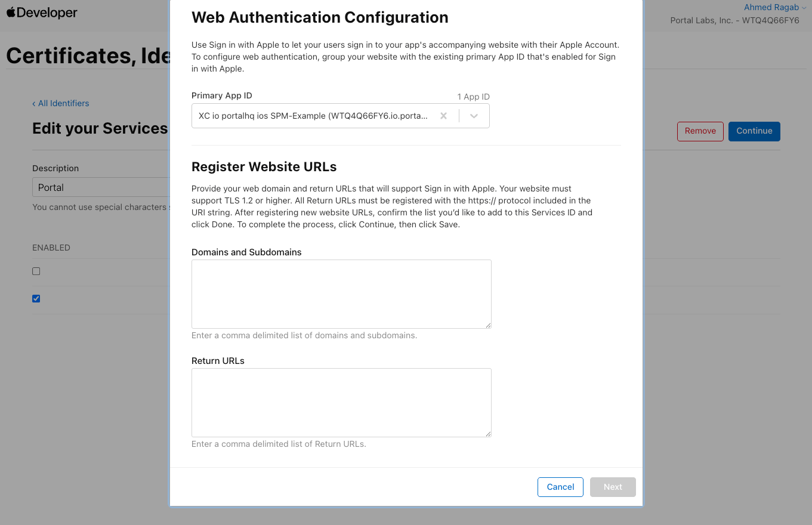812x525 pixels.
Task: Focus the Return URLs text area
Action: point(341,403)
